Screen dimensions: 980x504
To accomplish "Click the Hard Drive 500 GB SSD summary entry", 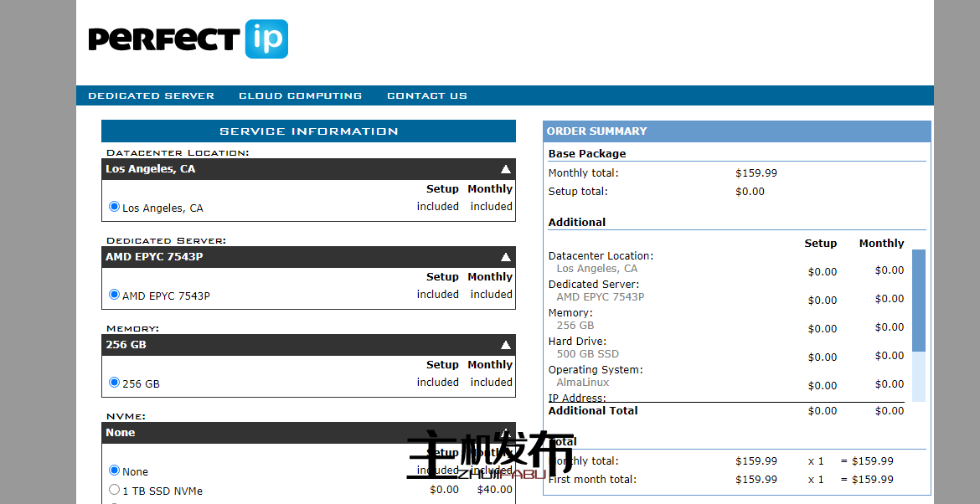I will [x=587, y=353].
